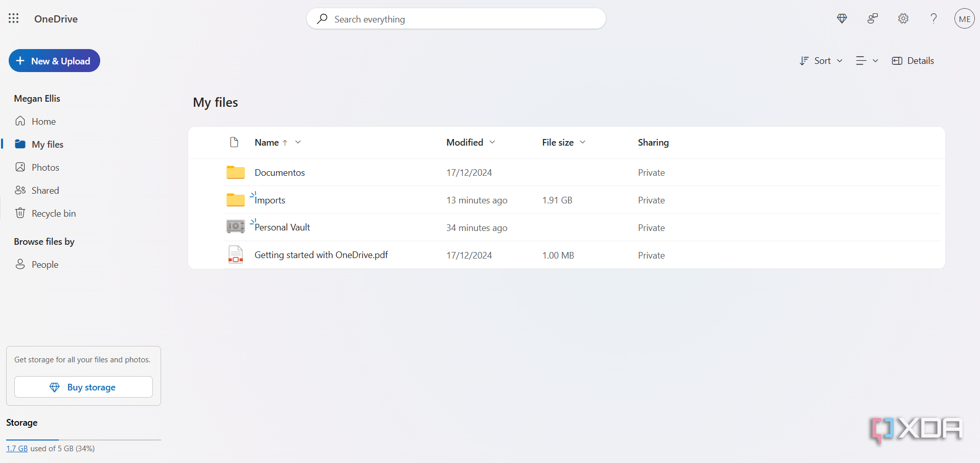Click the Getting started PDF file icon
Screen dimensions: 980x463
[236, 254]
